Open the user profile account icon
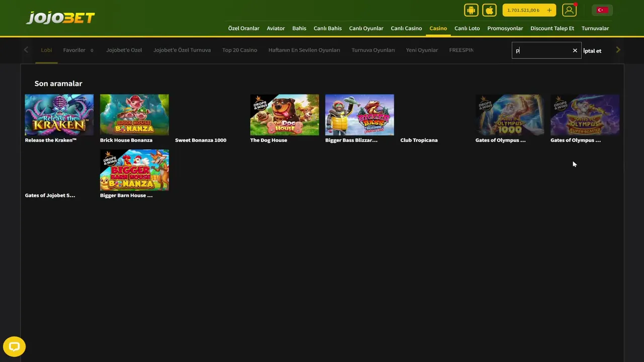Screen dimensions: 644x362 569,10
